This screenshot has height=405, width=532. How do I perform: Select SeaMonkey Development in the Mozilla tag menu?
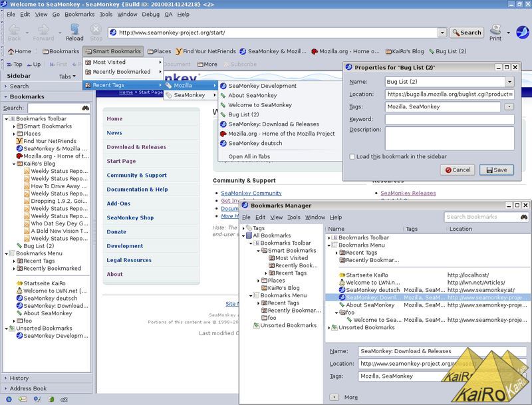(x=262, y=86)
